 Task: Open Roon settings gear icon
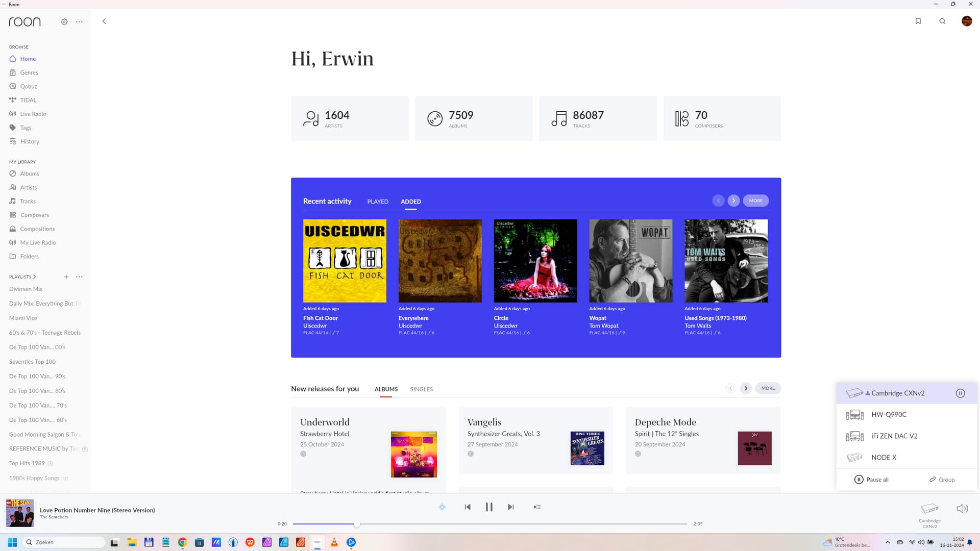(x=64, y=22)
